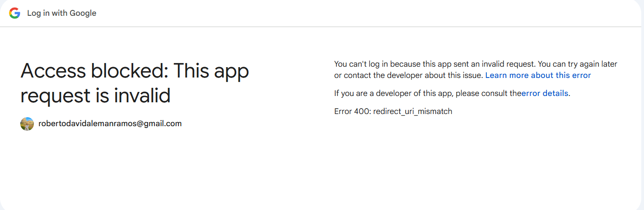The width and height of the screenshot is (644, 210).
Task: Click the word "Google" in the header
Action: click(82, 13)
